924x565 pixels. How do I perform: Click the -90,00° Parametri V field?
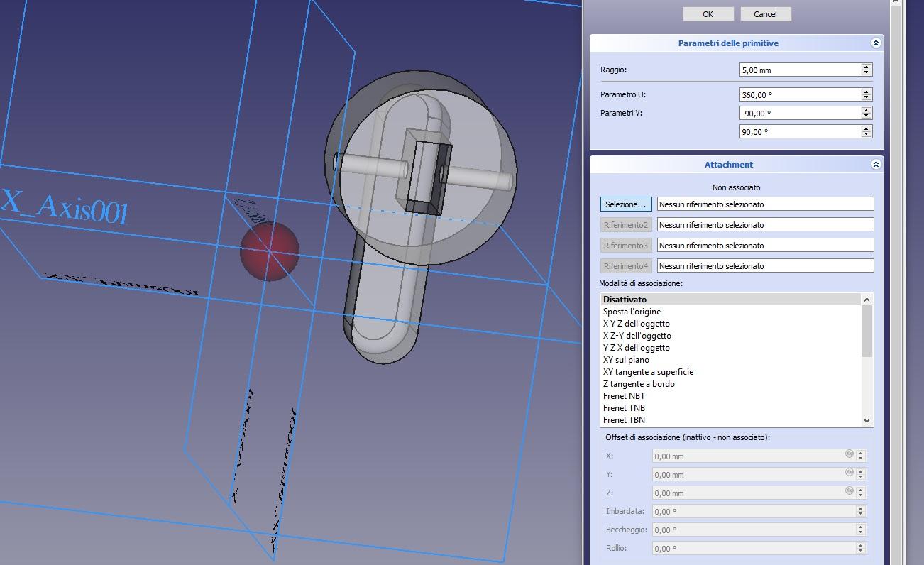(x=799, y=113)
